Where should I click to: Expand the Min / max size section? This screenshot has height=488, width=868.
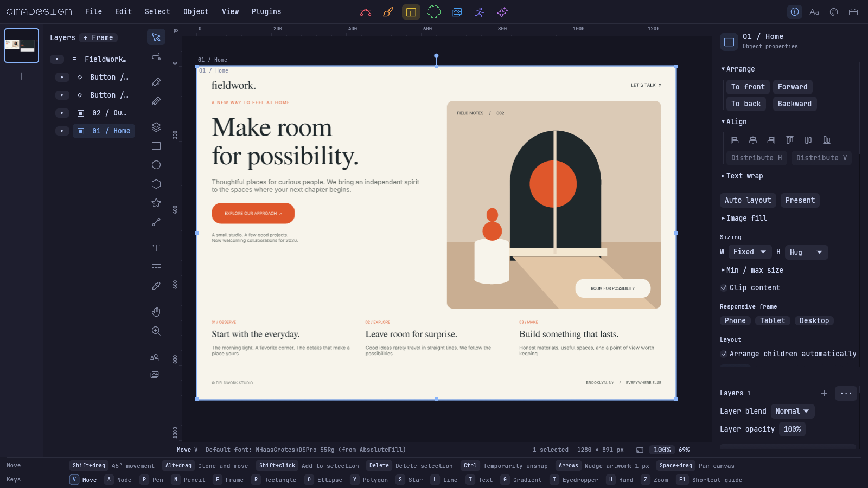click(752, 271)
